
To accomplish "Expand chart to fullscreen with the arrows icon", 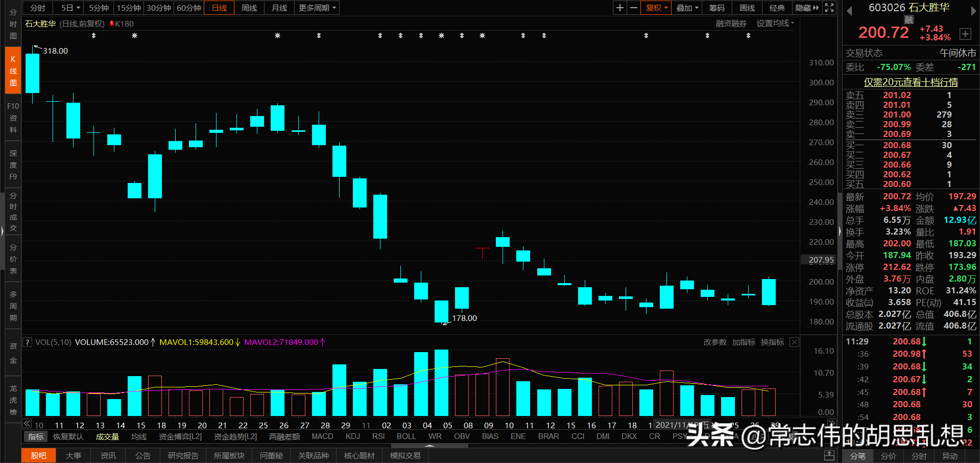I will [x=829, y=8].
